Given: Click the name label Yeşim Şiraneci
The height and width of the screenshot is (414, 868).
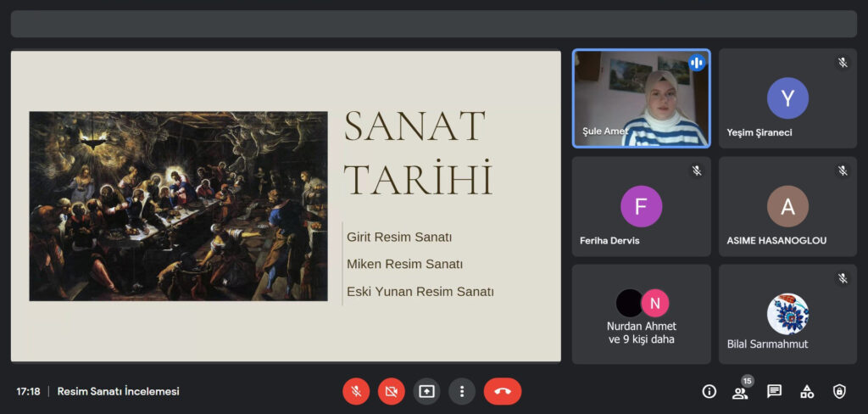Looking at the screenshot, I should click(759, 133).
